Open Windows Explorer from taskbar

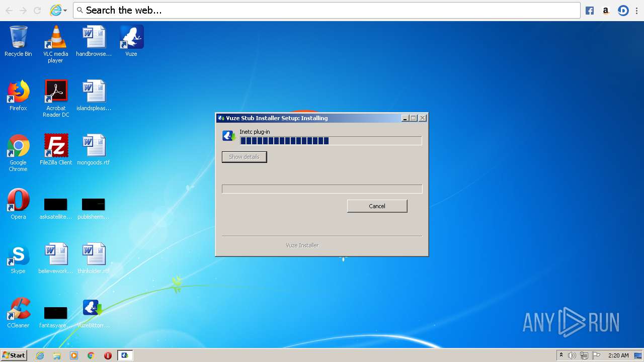[x=57, y=355]
